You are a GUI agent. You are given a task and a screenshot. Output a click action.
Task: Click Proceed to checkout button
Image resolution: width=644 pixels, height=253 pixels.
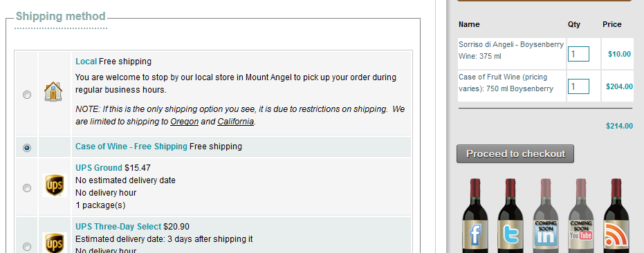point(515,153)
